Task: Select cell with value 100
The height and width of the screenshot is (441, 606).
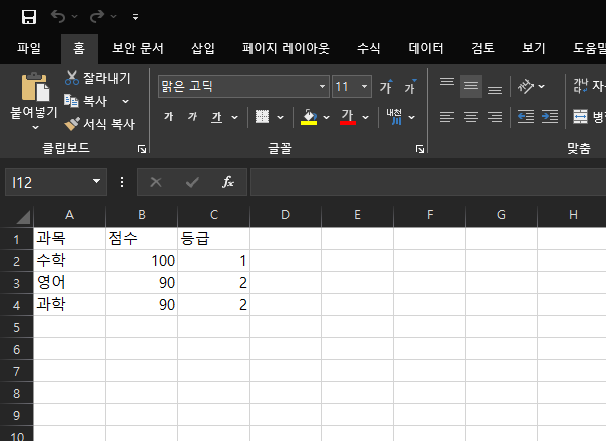Action: click(141, 261)
